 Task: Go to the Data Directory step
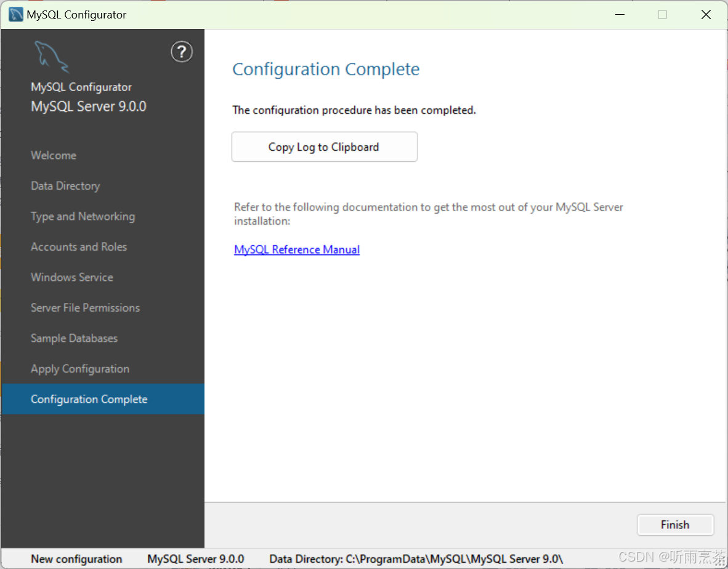(x=65, y=186)
